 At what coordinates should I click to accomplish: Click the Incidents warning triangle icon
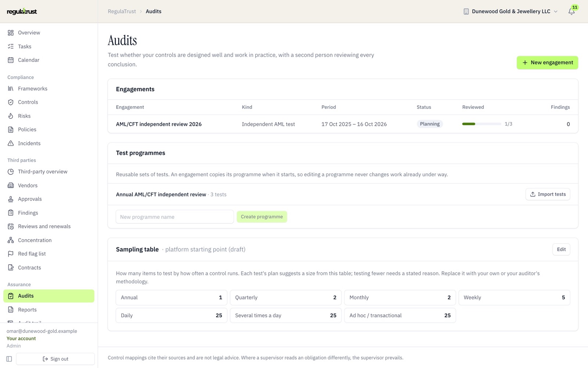(x=11, y=144)
